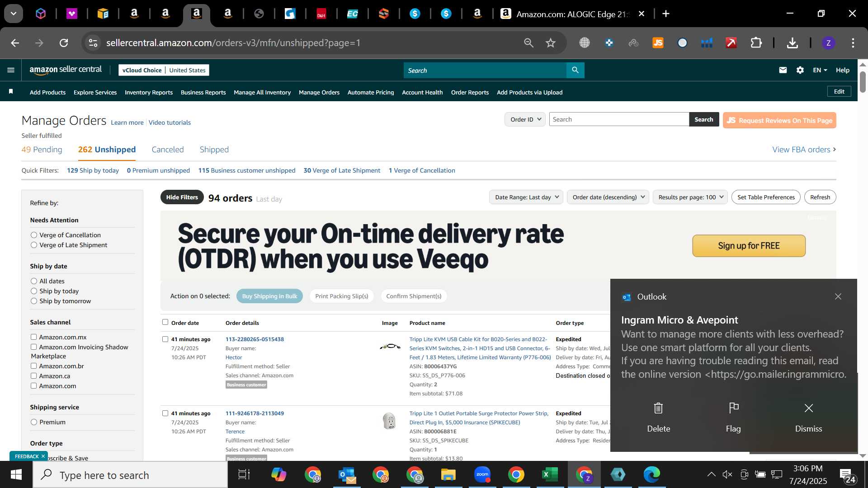Image resolution: width=868 pixels, height=488 pixels.
Task: Select the Ship by tomorrow radio button
Action: click(x=34, y=301)
